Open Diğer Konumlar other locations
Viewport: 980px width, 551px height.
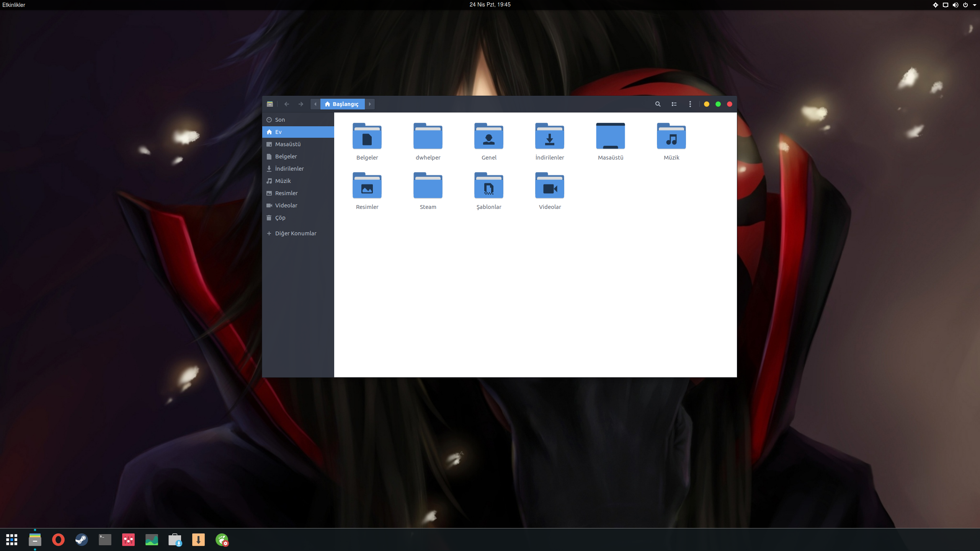click(295, 233)
